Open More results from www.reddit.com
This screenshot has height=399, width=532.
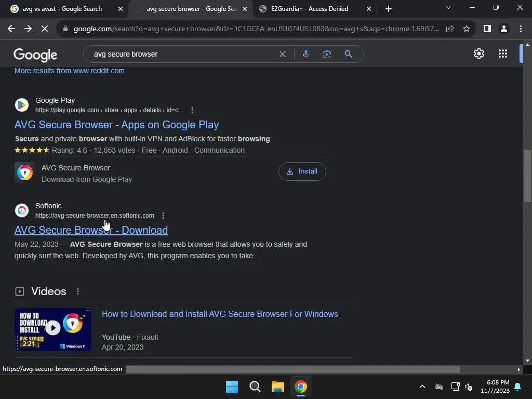click(69, 71)
